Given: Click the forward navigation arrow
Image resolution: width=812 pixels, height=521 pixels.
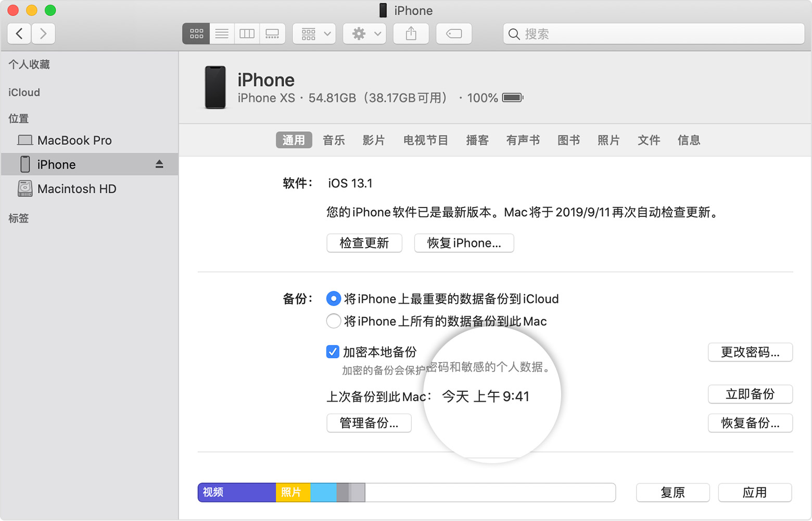Looking at the screenshot, I should pyautogui.click(x=43, y=34).
